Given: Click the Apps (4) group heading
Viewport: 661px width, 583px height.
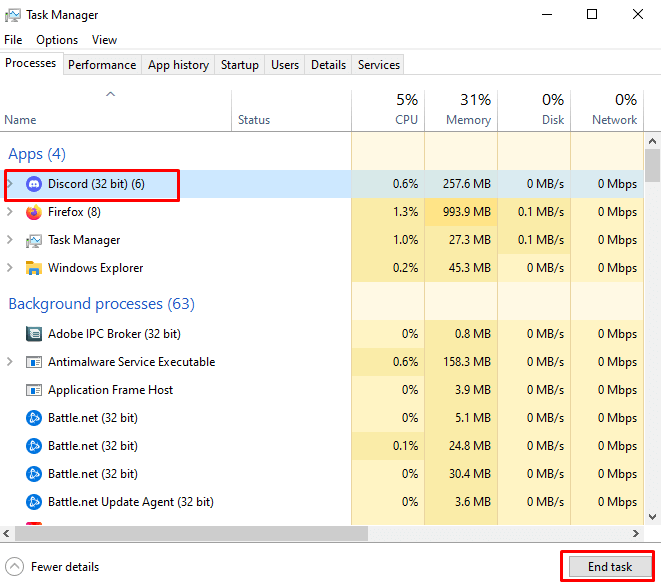Looking at the screenshot, I should pos(37,154).
